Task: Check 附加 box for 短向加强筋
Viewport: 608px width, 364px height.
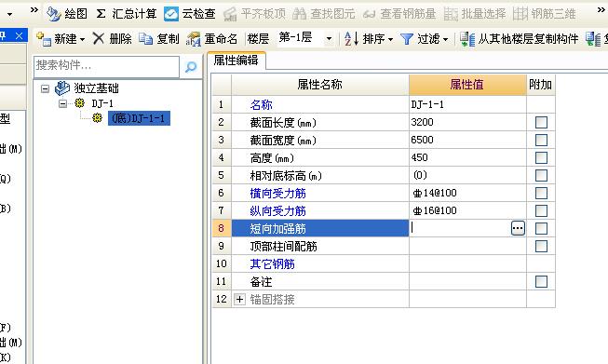Action: [x=541, y=228]
